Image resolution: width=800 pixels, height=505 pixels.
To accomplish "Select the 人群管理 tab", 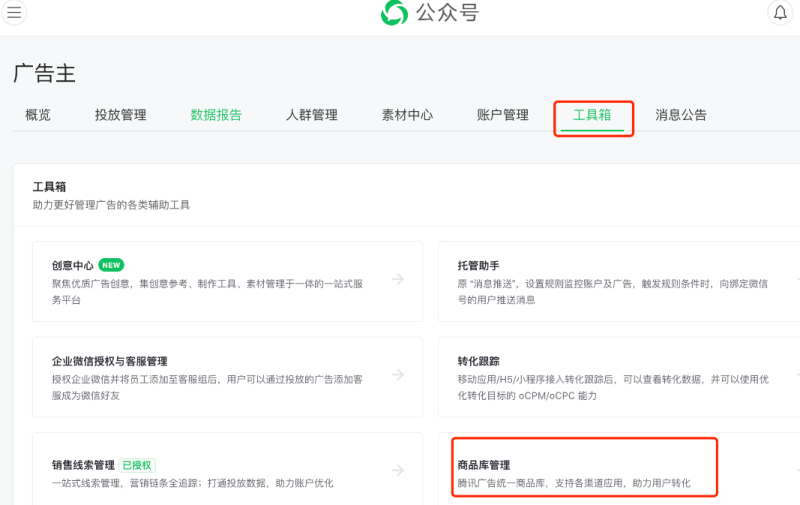I will [x=311, y=115].
